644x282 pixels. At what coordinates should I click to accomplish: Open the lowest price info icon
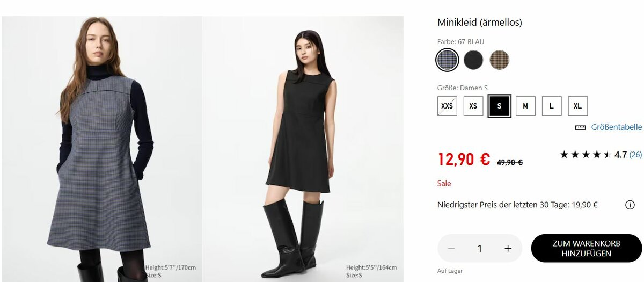click(630, 205)
